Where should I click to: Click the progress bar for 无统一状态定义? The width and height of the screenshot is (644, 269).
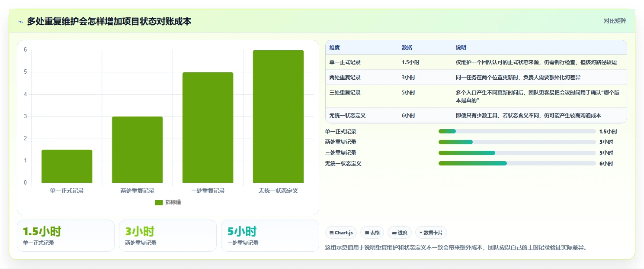tap(517, 163)
